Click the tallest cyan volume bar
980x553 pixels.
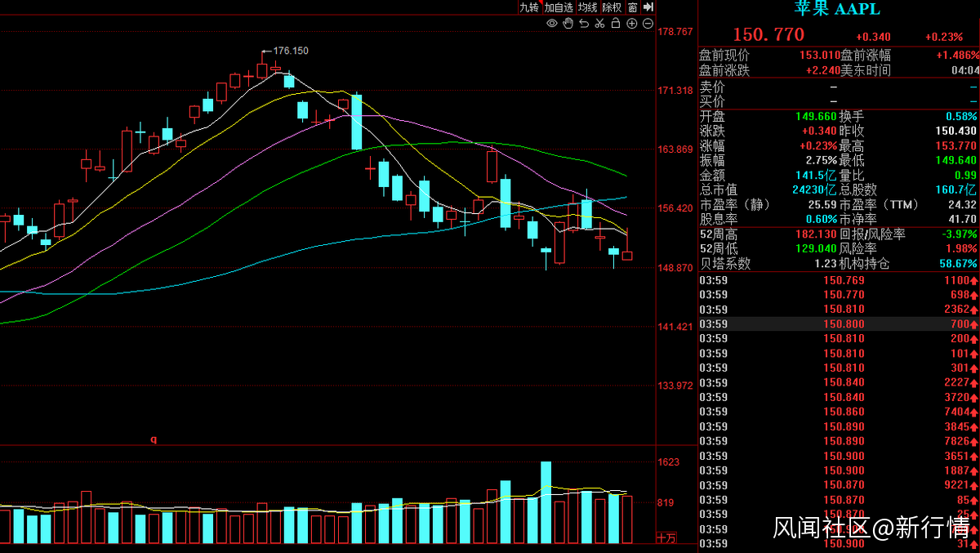(546, 502)
